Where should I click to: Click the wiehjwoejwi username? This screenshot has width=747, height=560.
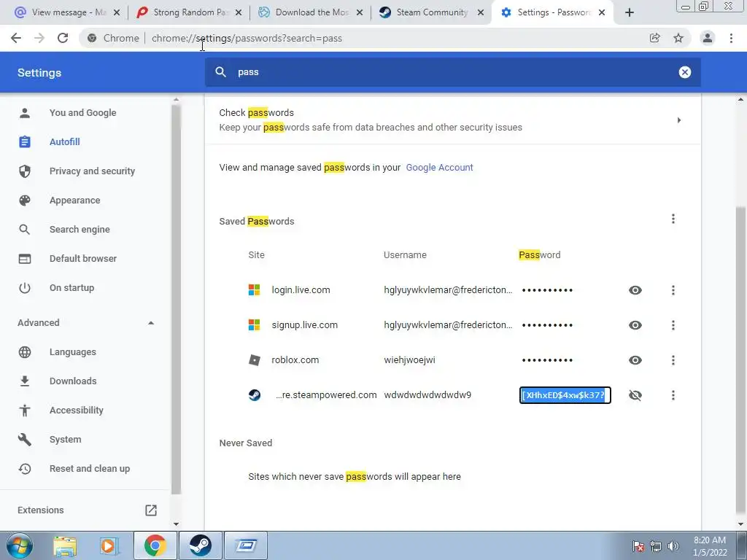(x=409, y=360)
